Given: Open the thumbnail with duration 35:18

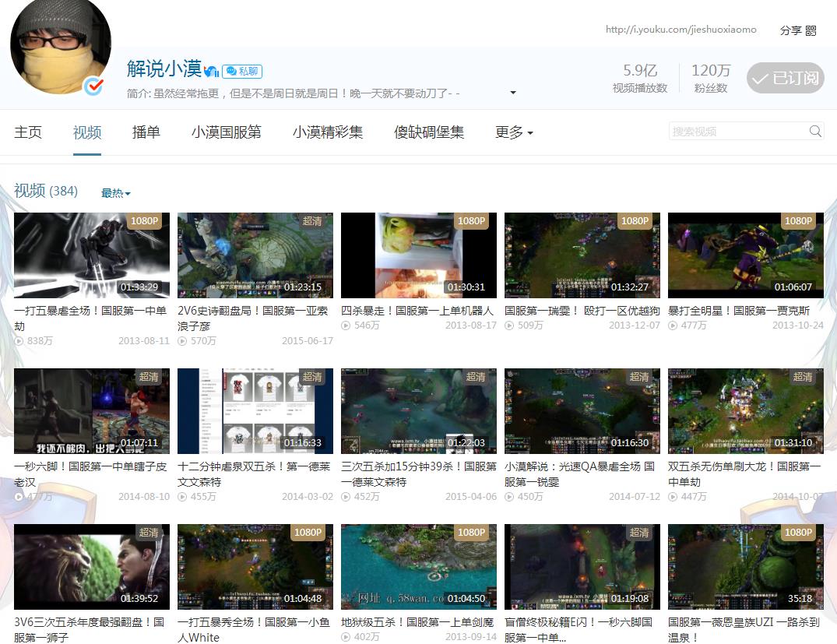Looking at the screenshot, I should coord(746,567).
